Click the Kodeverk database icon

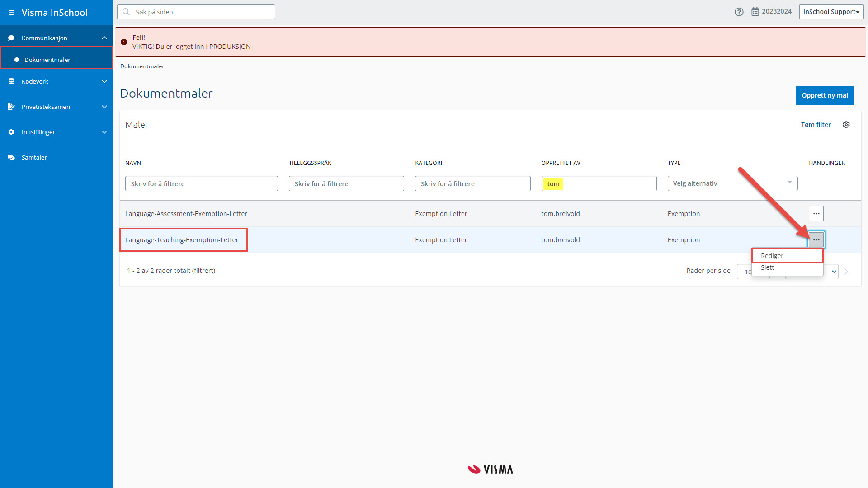pyautogui.click(x=11, y=81)
